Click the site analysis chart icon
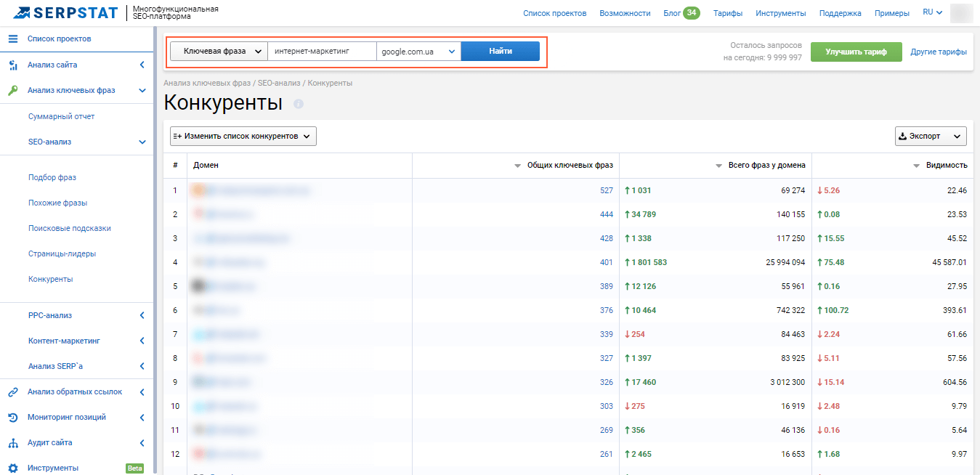This screenshot has height=475, width=980. pyautogui.click(x=12, y=65)
